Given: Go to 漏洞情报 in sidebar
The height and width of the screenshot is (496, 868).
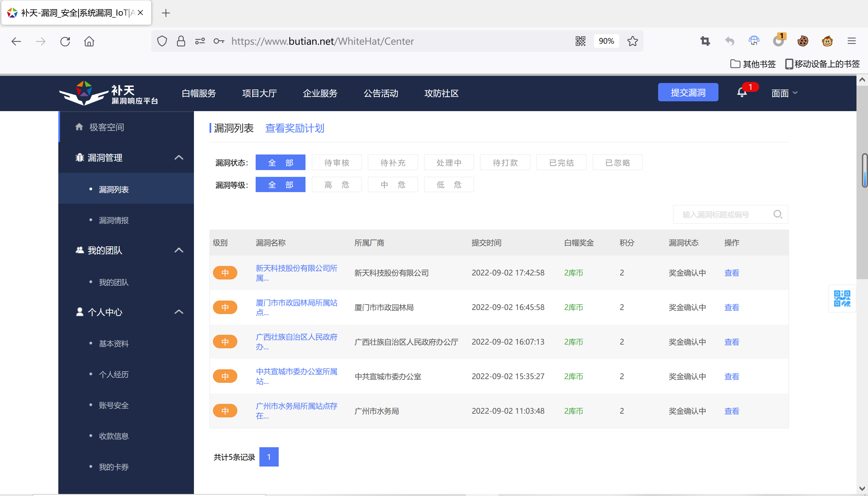Looking at the screenshot, I should [114, 221].
